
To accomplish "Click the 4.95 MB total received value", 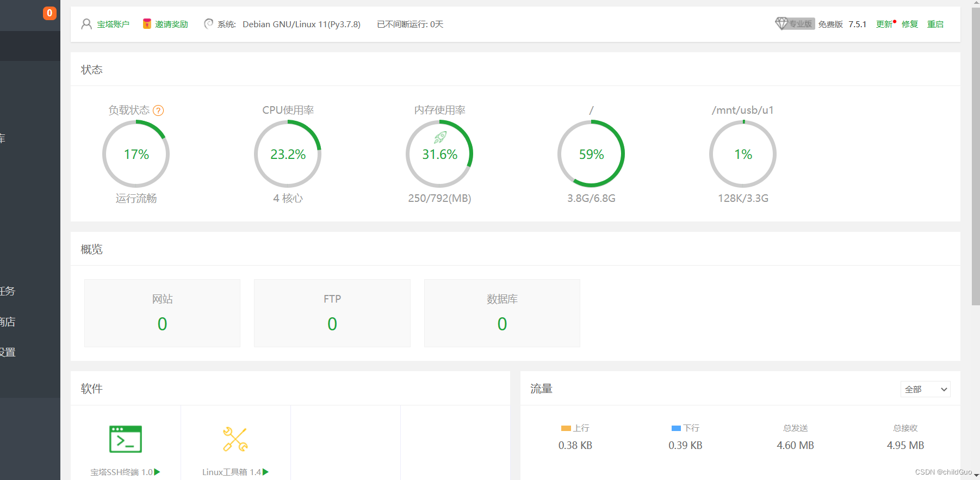I will [905, 445].
